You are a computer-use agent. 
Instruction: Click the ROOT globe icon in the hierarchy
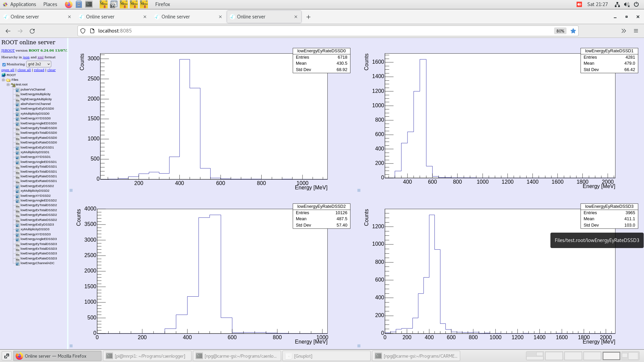coord(4,75)
